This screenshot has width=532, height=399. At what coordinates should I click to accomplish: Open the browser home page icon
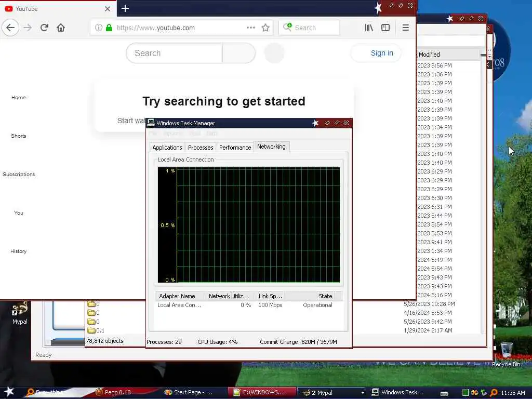61,28
